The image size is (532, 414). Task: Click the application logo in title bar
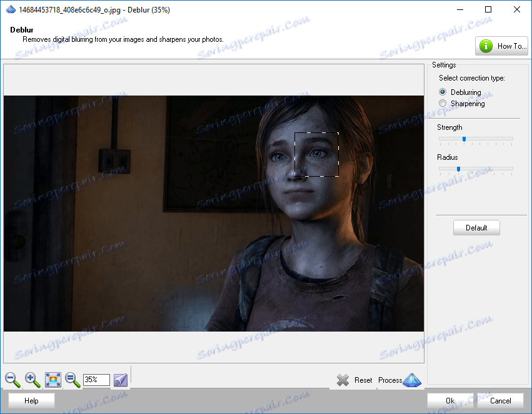11,9
